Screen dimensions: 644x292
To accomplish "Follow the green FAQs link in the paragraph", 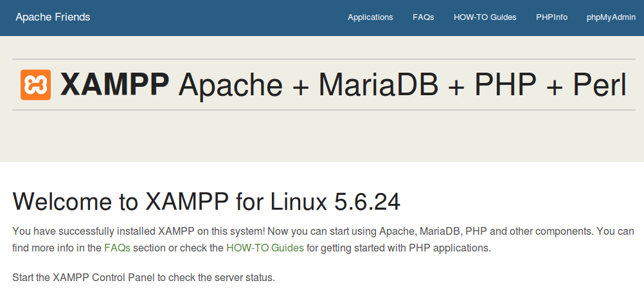I will 117,248.
